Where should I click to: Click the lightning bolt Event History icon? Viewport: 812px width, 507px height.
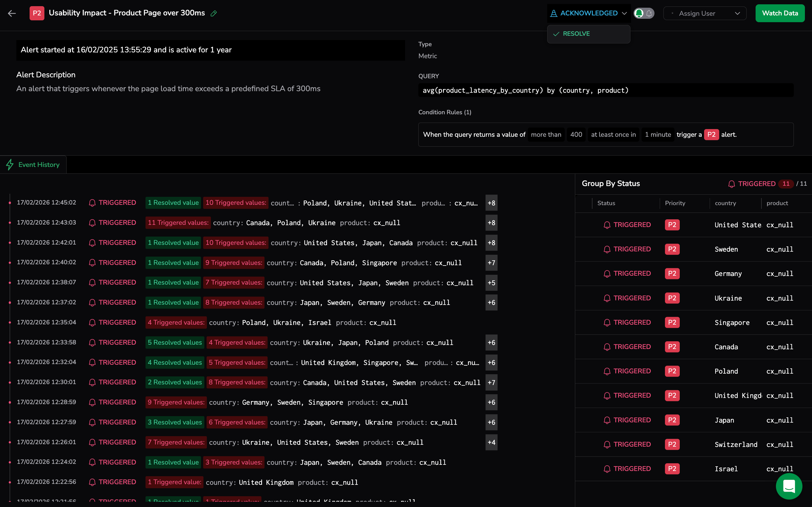coord(10,165)
